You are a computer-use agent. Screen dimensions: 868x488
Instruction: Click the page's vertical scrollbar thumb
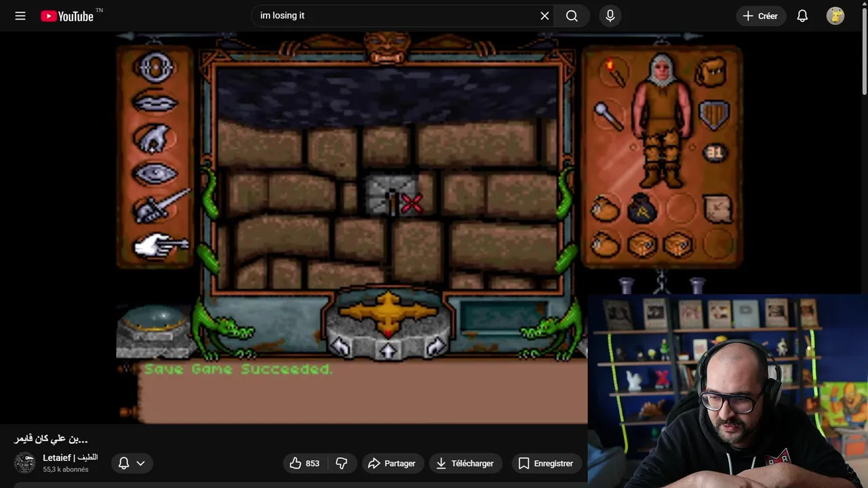(x=864, y=51)
